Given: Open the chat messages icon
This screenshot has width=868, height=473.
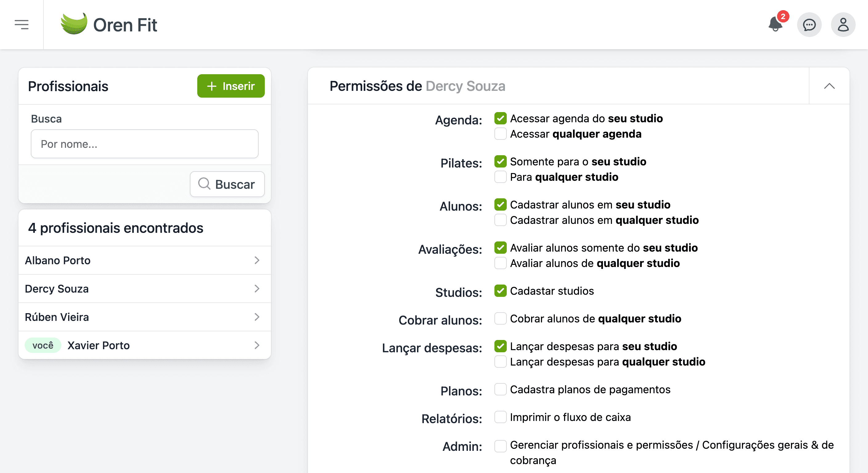Looking at the screenshot, I should click(x=809, y=25).
